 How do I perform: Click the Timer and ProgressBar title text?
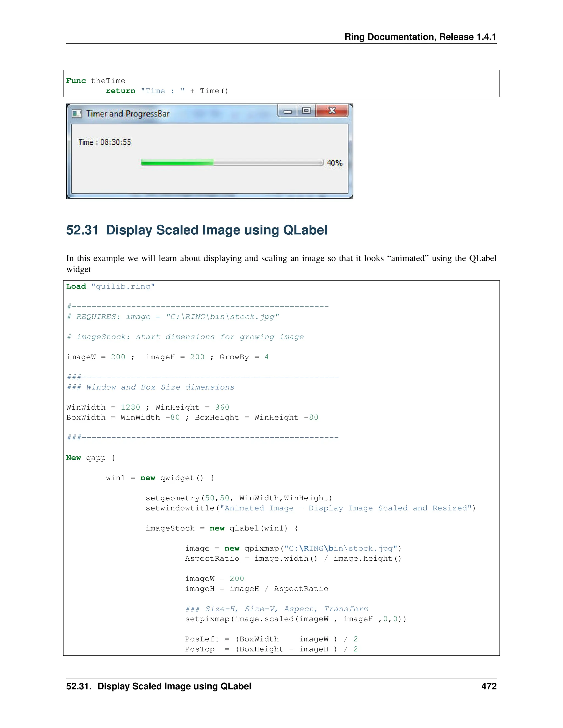(128, 114)
